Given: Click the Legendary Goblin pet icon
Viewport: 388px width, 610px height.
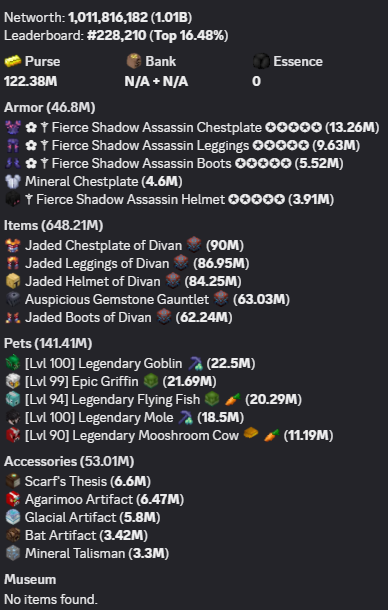Looking at the screenshot, I should tap(13, 363).
